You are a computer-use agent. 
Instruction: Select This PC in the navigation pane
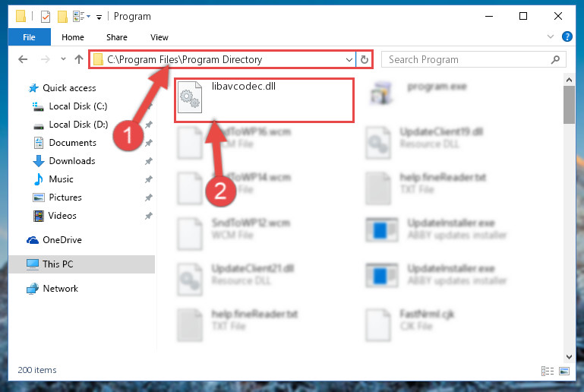coord(81,264)
